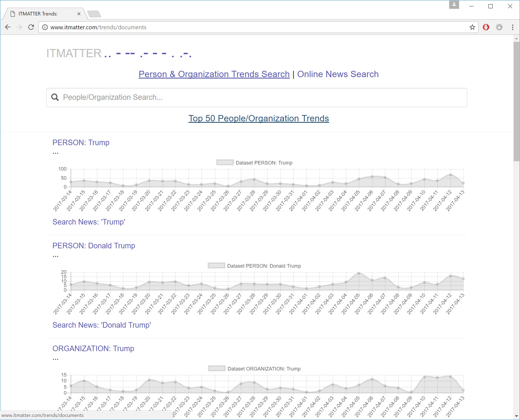Click the scrollbar down arrow
The height and width of the screenshot is (420, 520).
[x=516, y=416]
